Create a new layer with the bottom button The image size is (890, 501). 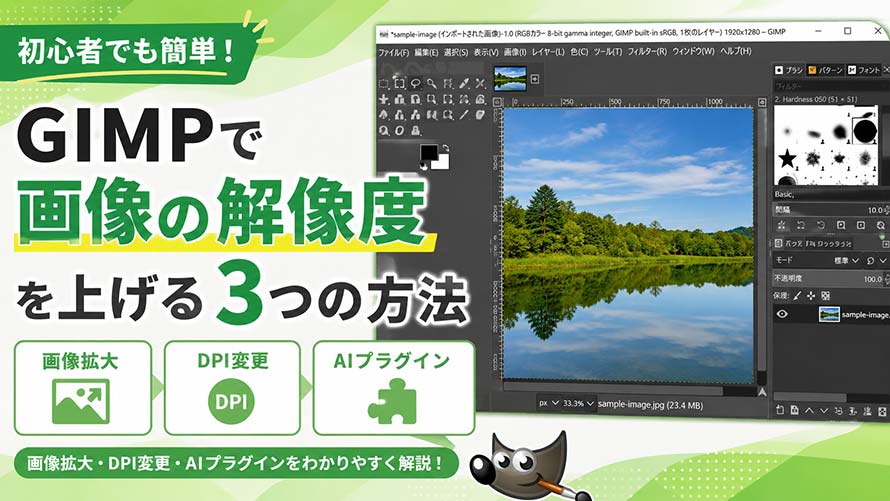780,410
